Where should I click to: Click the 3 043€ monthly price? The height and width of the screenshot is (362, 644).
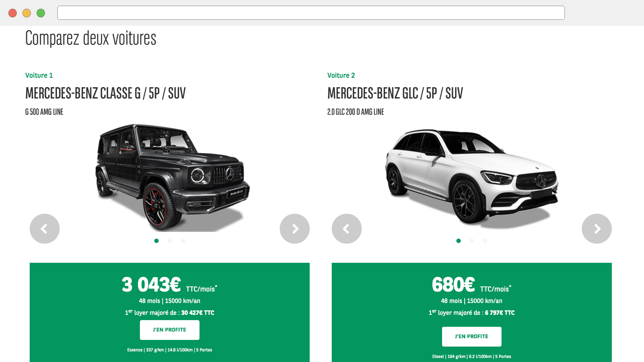(151, 285)
